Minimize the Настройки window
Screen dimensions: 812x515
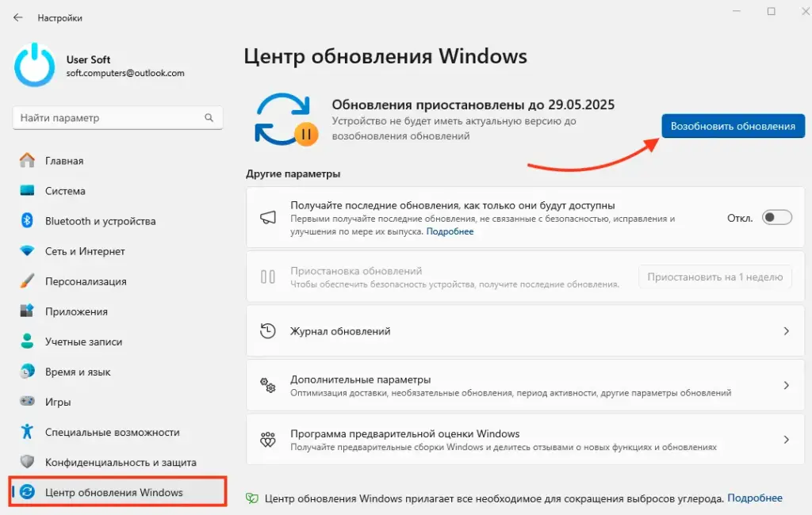point(737,11)
